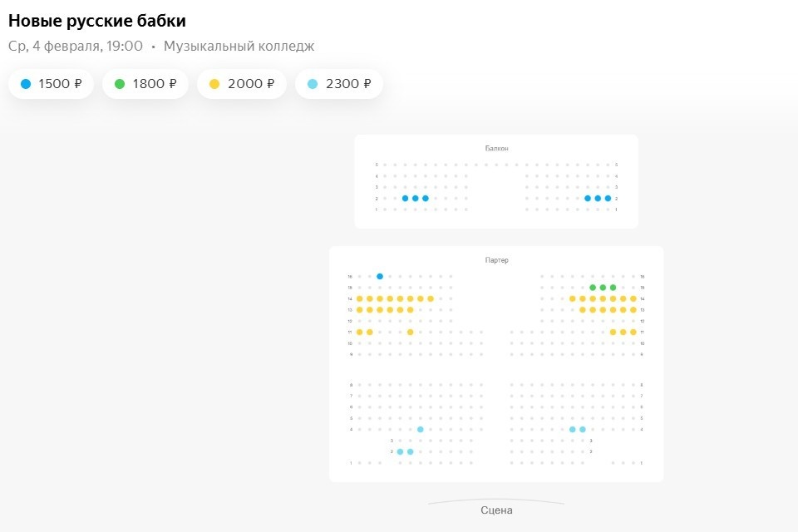This screenshot has width=798, height=532.
Task: Select leftmost blue balcony seat in left group
Action: click(x=405, y=199)
